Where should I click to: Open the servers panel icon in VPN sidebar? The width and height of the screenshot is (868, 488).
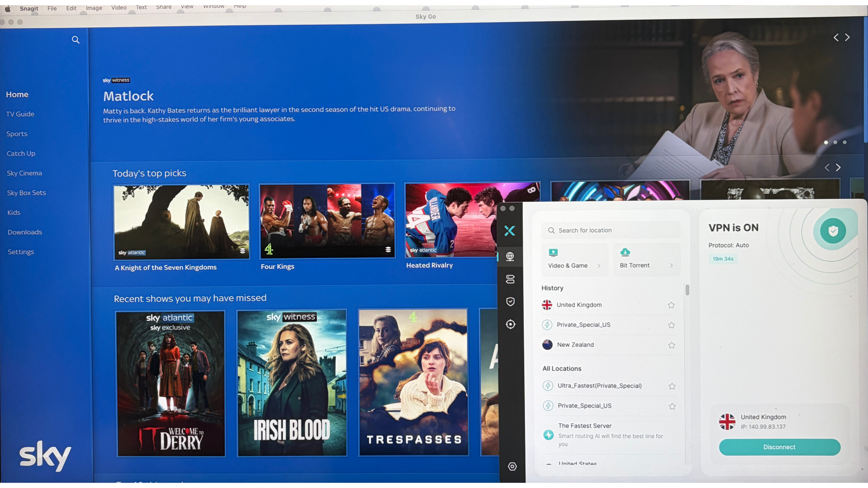[x=510, y=279]
